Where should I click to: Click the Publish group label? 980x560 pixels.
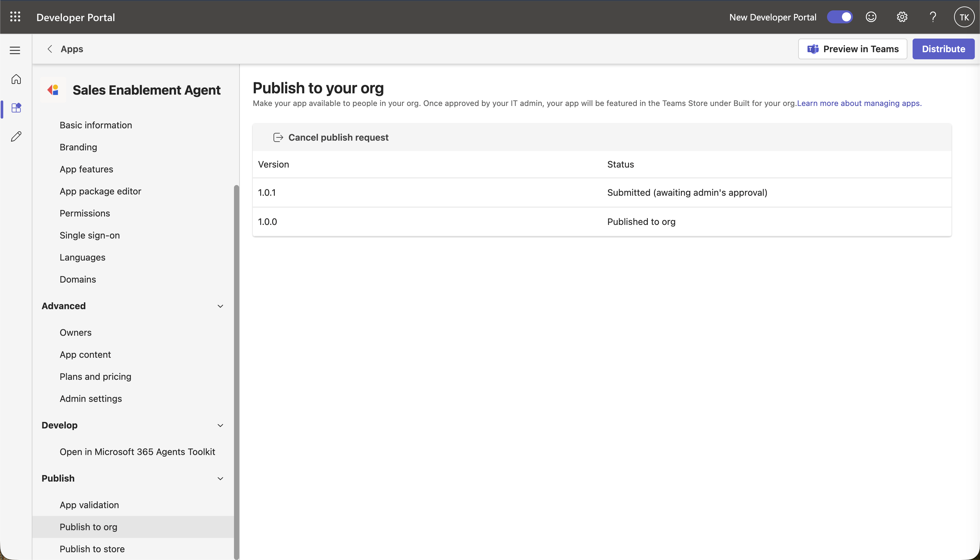[x=58, y=478]
